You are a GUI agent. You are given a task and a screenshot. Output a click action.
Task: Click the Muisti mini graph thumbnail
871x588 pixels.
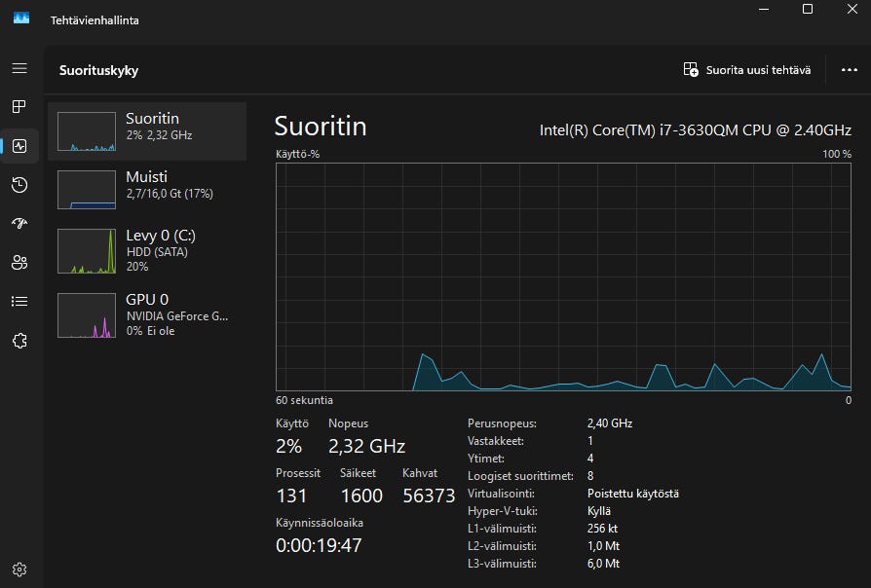[x=87, y=190]
